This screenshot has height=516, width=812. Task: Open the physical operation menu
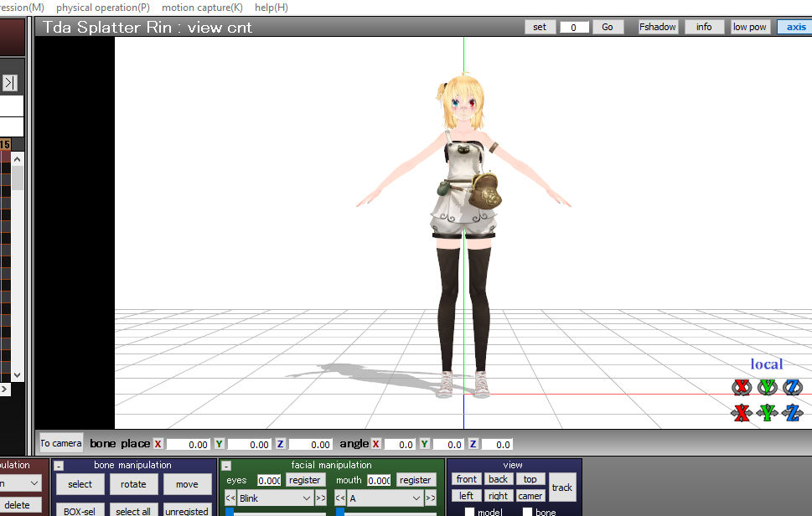coord(103,8)
